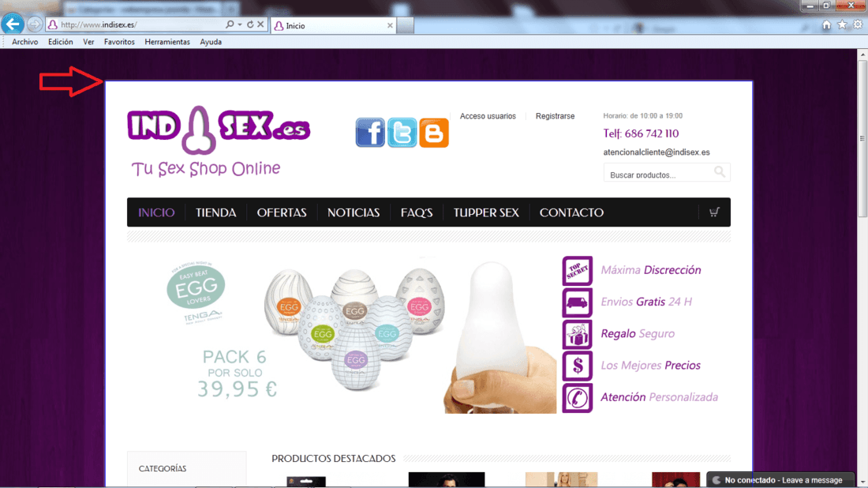Click the Envíos Gratis 24 H text
Viewport: 868px width, 488px height.
[646, 302]
